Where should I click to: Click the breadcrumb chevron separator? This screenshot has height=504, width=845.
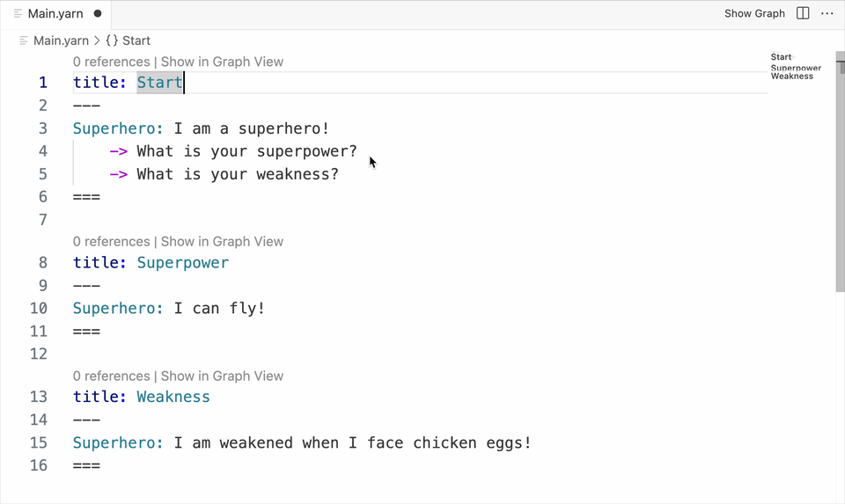click(x=97, y=40)
